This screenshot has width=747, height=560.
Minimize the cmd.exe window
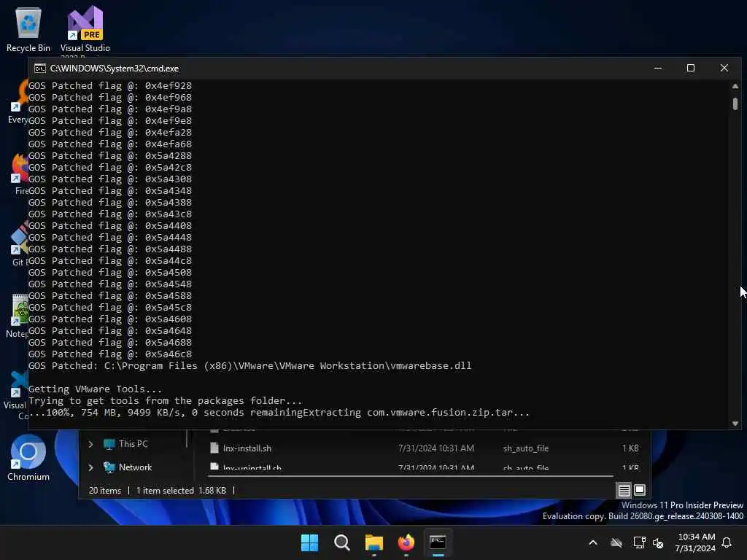tap(658, 68)
